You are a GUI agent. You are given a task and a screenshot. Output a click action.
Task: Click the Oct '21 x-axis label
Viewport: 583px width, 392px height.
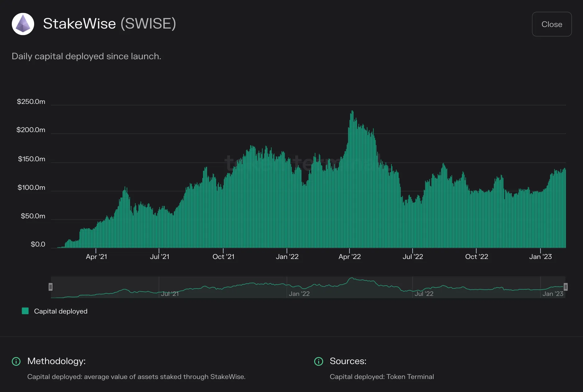click(x=224, y=257)
